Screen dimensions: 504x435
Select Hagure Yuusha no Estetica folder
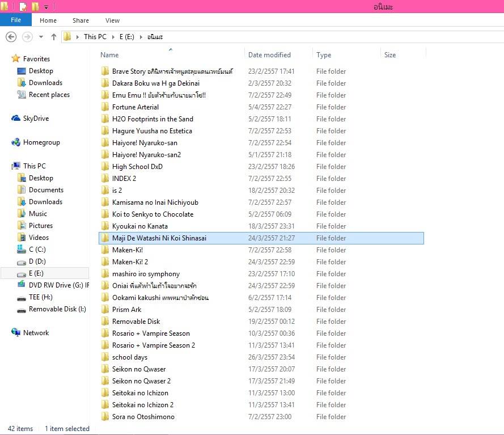coord(152,130)
